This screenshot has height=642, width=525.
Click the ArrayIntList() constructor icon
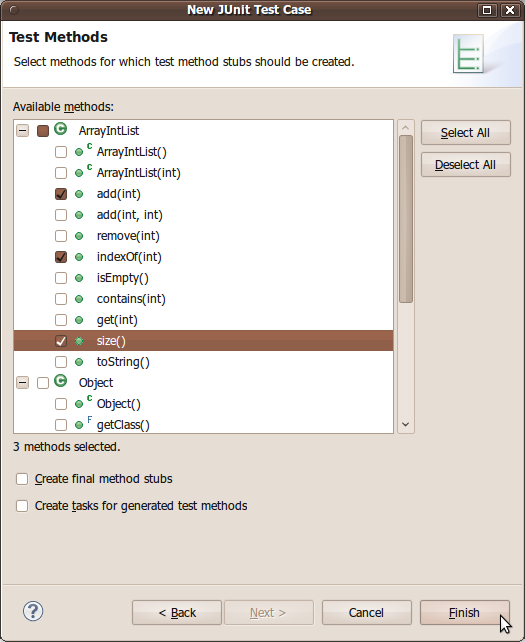83,150
